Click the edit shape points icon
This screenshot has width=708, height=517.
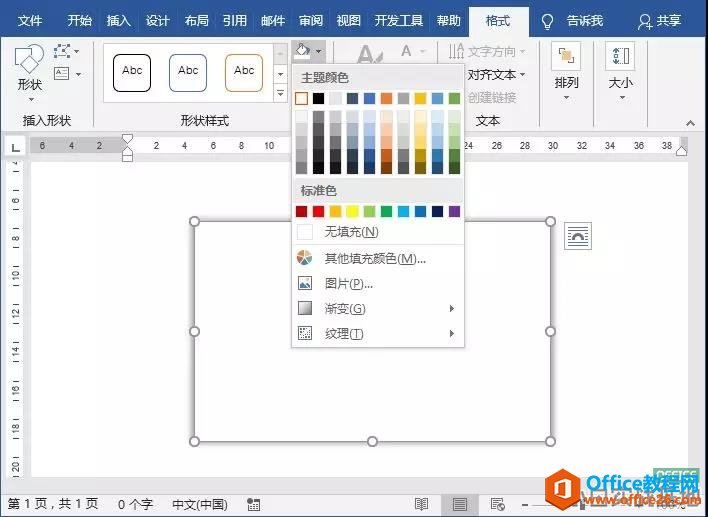coord(62,51)
